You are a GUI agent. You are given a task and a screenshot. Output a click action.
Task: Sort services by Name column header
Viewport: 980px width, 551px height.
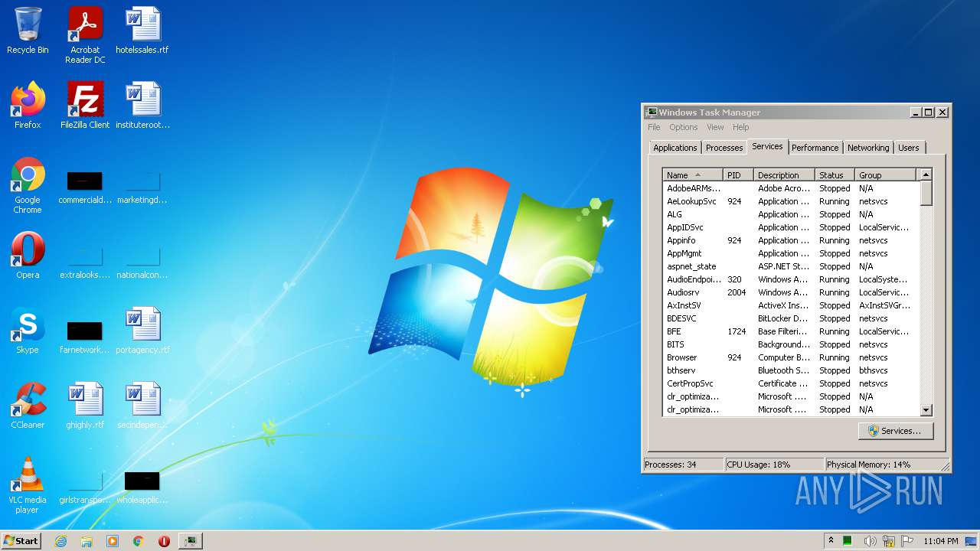tap(693, 175)
